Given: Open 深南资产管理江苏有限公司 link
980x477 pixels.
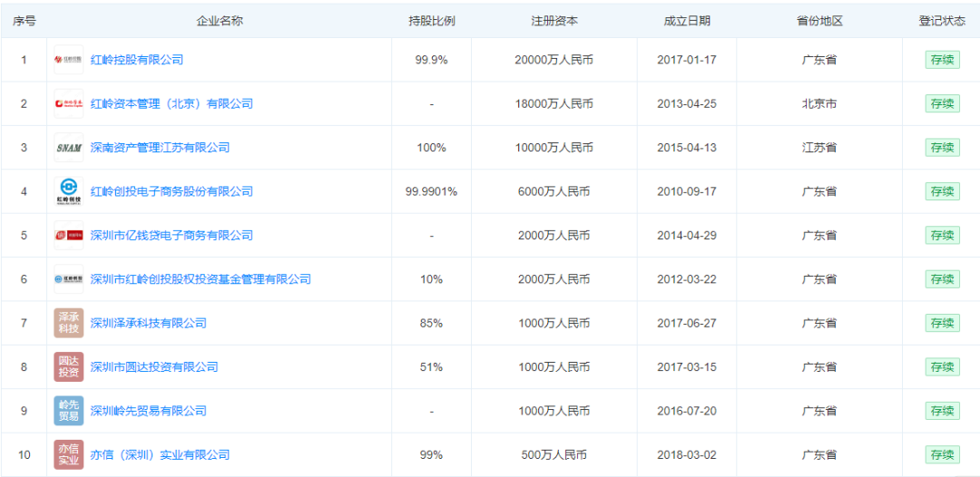Looking at the screenshot, I should pos(160,148).
